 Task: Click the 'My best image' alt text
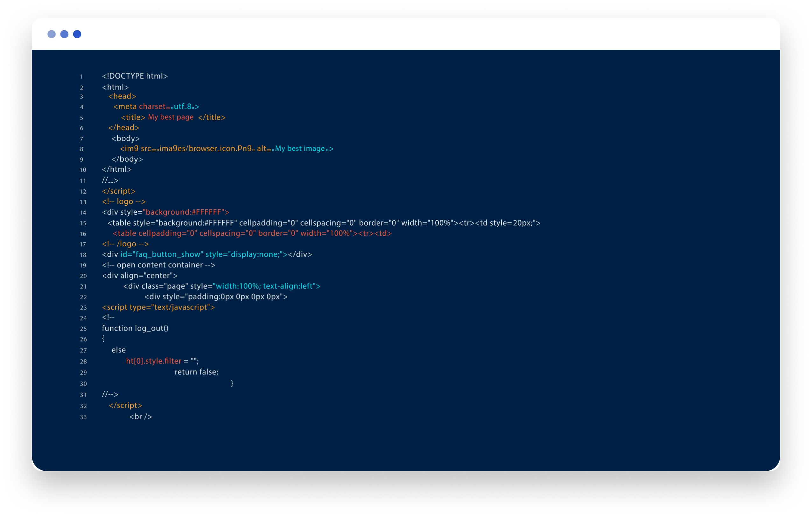click(300, 148)
